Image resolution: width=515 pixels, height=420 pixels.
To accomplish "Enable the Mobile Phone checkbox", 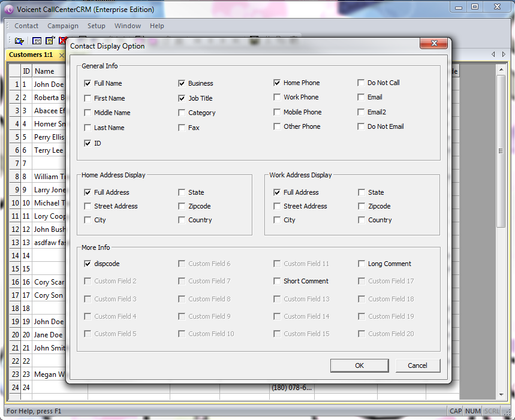I will click(x=278, y=112).
